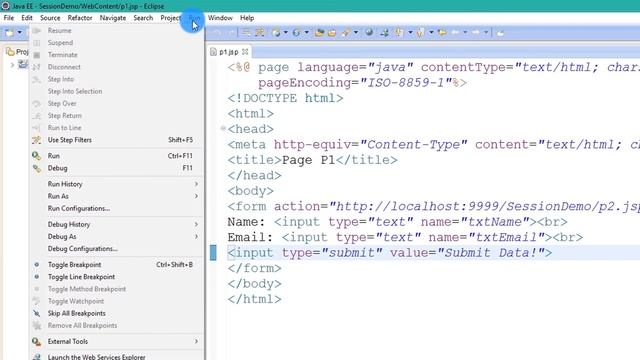640x360 pixels.
Task: Click 'Submit Data!' value in the code
Action: pyautogui.click(x=490, y=253)
